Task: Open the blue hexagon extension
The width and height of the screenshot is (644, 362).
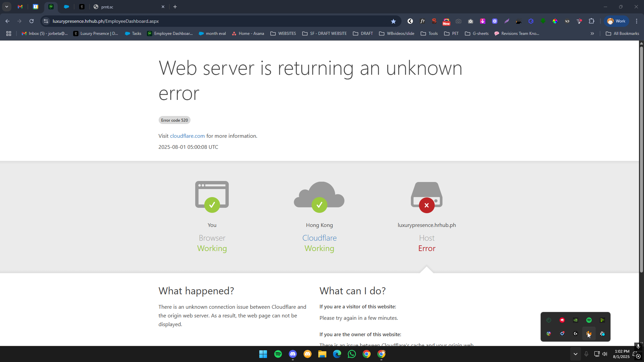Action: coord(531,21)
